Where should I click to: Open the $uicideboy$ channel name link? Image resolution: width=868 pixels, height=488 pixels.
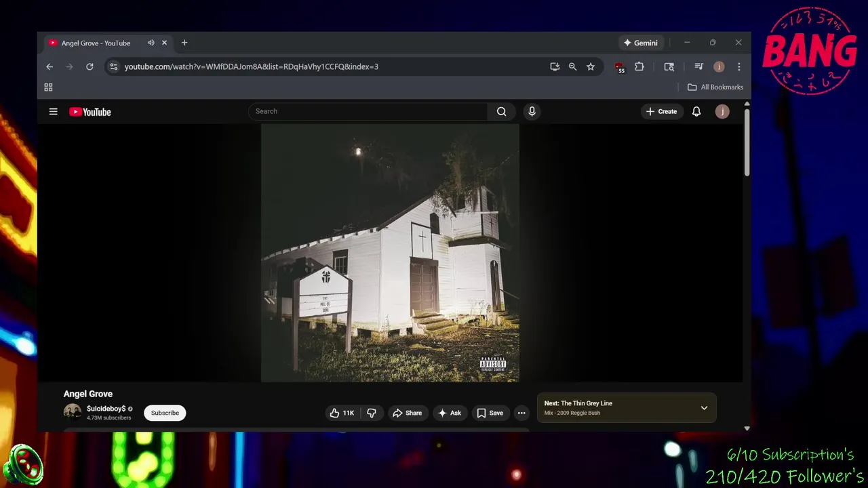point(106,409)
